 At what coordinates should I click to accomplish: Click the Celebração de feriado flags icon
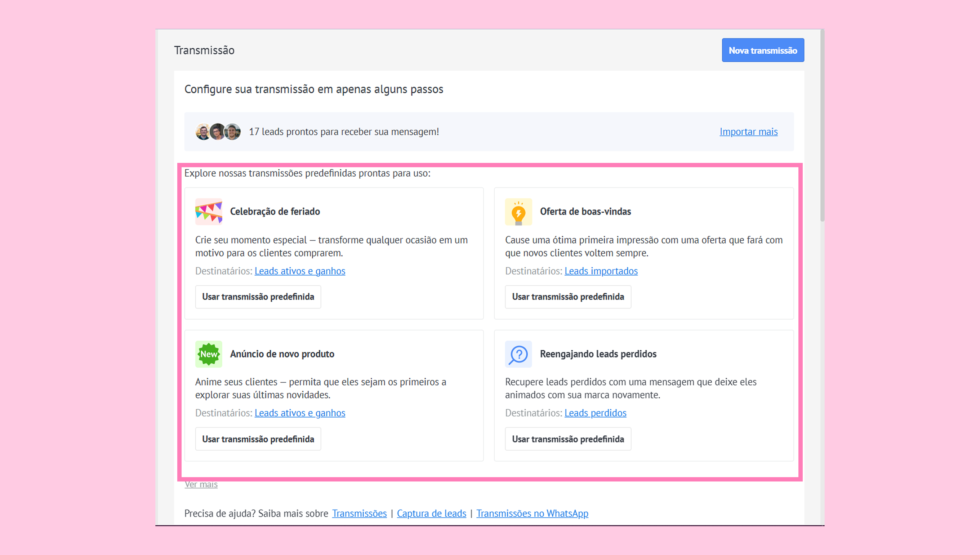coord(209,212)
